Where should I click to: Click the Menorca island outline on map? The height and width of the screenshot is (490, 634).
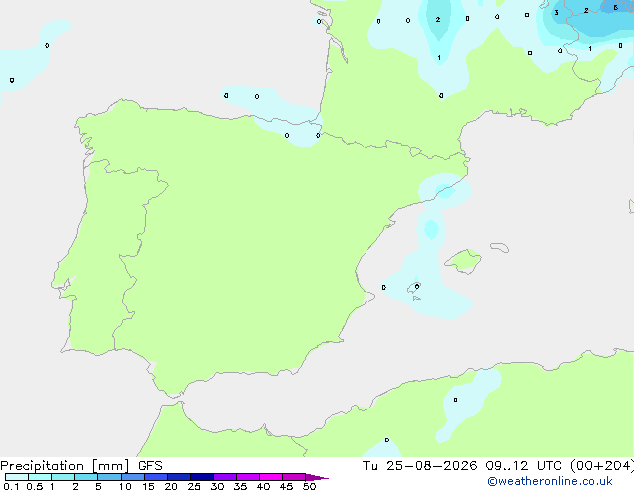(500, 247)
